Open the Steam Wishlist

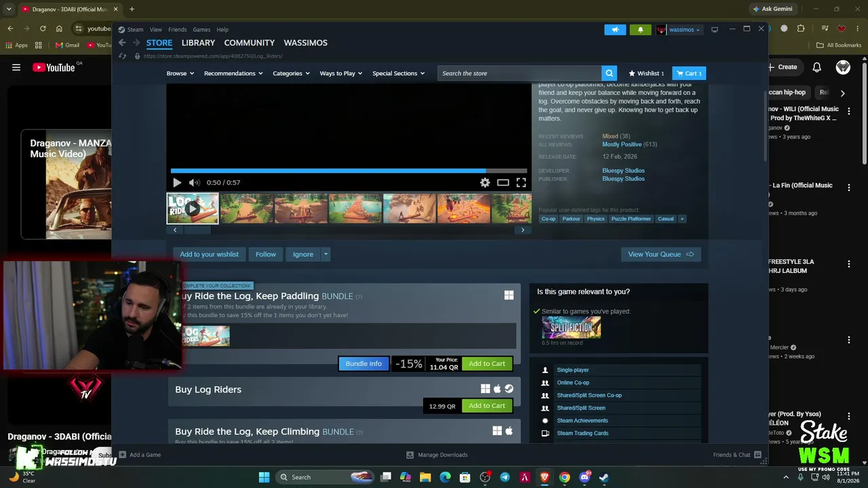(x=646, y=73)
